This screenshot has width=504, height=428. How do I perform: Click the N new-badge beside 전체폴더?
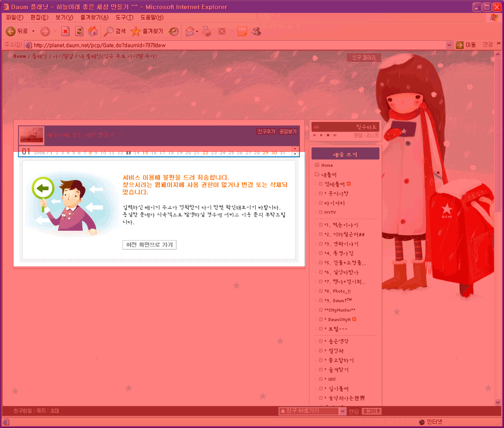[349, 184]
